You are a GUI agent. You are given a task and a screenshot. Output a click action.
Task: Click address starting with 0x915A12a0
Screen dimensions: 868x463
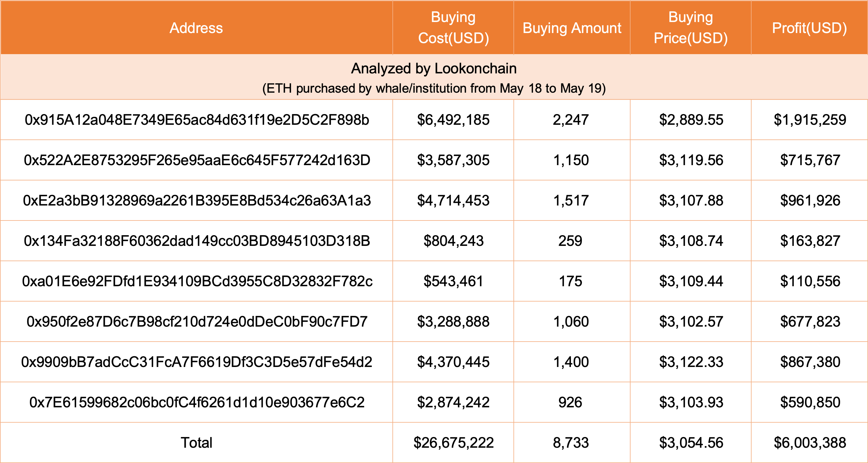197,120
